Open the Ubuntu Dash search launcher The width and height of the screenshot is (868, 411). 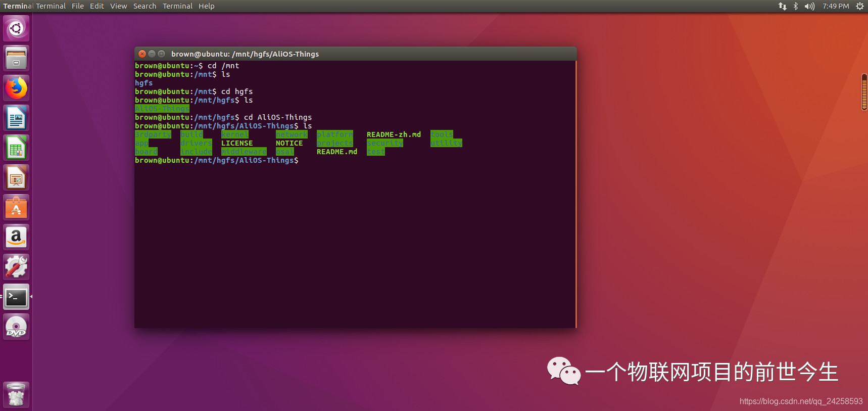click(x=16, y=28)
